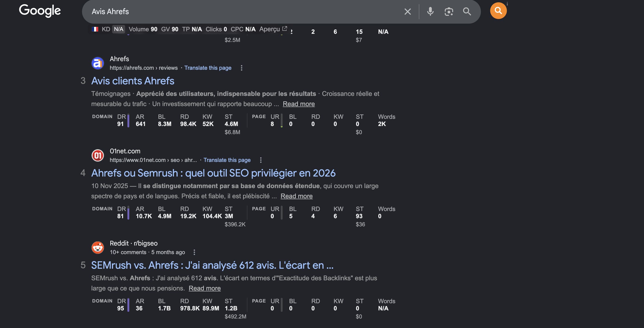This screenshot has height=328, width=644.
Task: Click AR value 641 for ahrefs.com
Action: click(x=141, y=124)
